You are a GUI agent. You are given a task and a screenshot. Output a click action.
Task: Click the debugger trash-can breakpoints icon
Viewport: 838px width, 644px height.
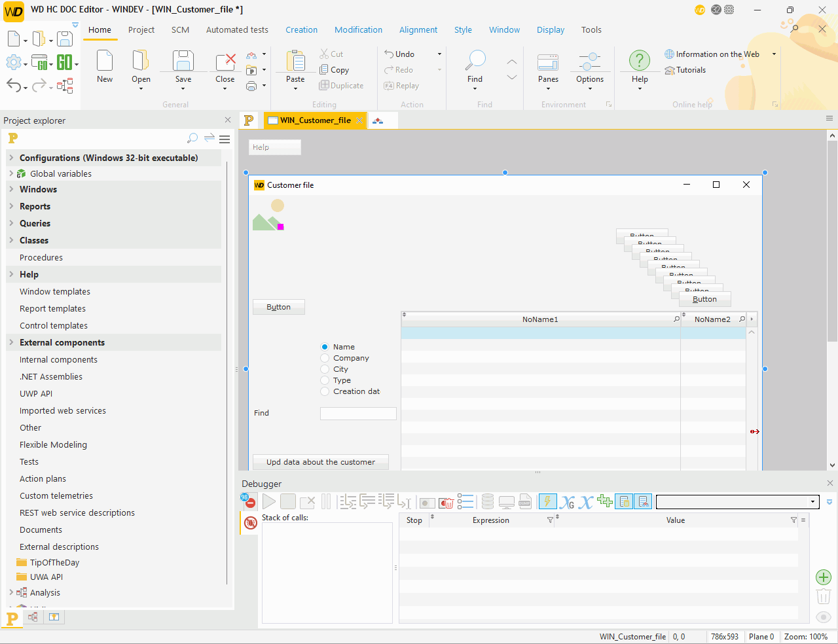pyautogui.click(x=446, y=502)
